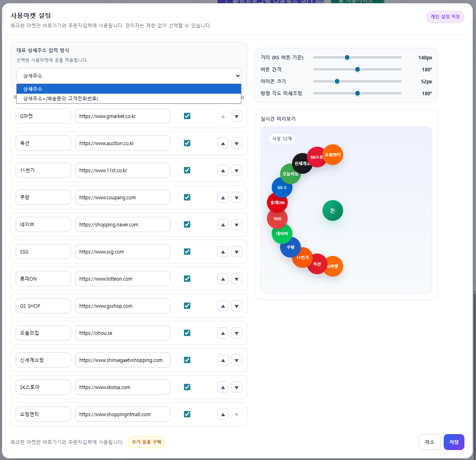The width and height of the screenshot is (476, 460).
Task: Click the 추가 슬롯 구매 button
Action: click(146, 442)
